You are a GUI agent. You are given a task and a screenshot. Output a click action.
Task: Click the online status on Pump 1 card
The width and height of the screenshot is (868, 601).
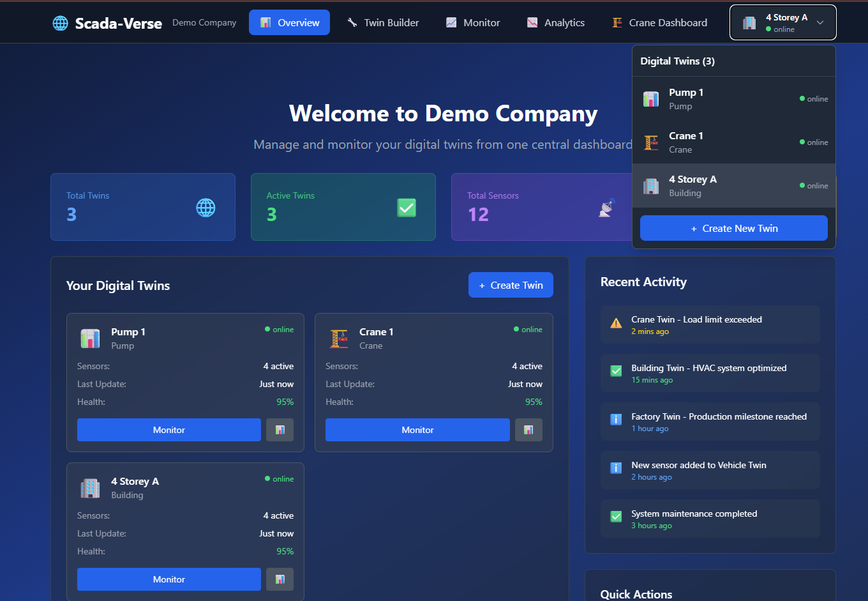point(280,330)
